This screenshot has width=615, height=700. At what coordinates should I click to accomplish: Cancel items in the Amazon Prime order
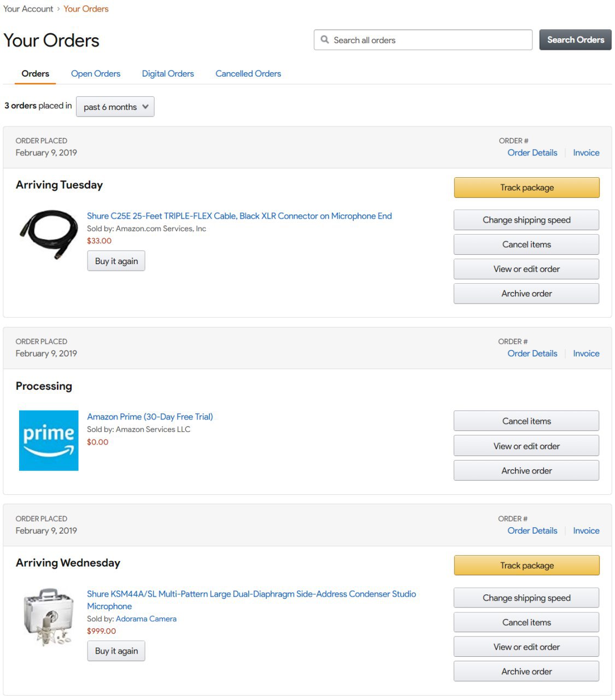(x=526, y=421)
